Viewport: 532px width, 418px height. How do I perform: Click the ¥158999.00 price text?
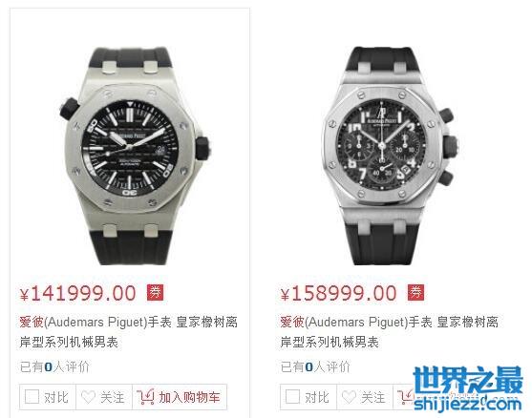[338, 293]
